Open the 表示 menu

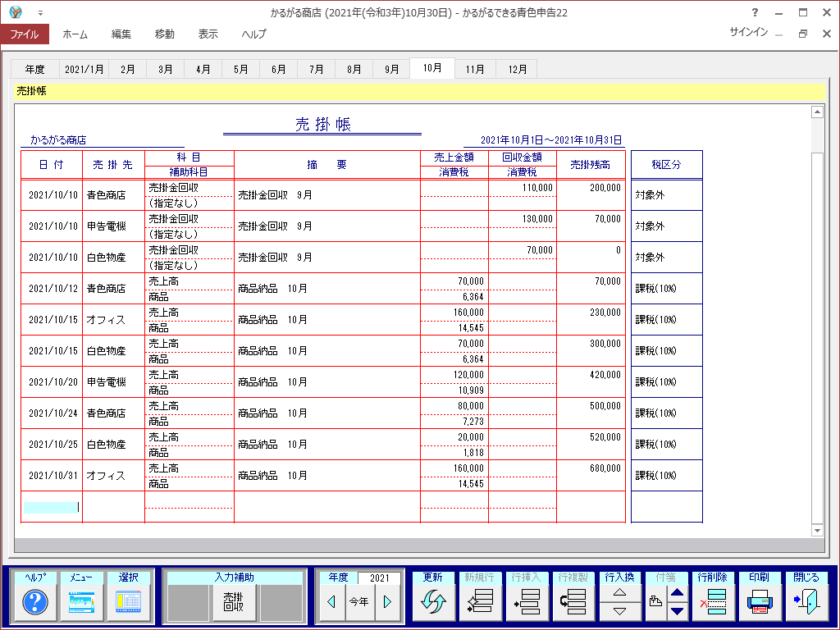208,34
